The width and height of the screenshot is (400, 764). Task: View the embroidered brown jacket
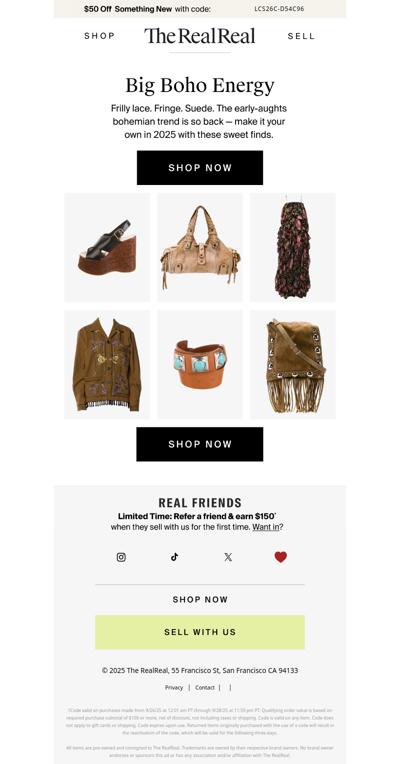tap(107, 364)
